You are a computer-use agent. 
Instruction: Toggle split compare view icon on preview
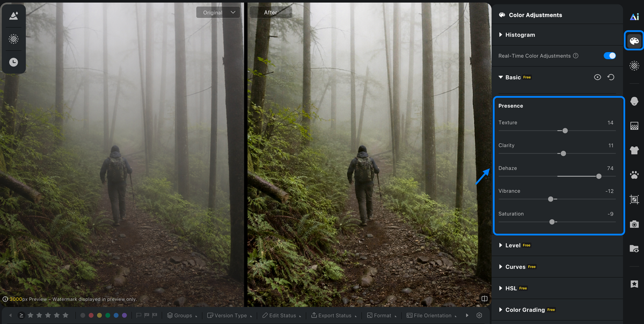[484, 299]
